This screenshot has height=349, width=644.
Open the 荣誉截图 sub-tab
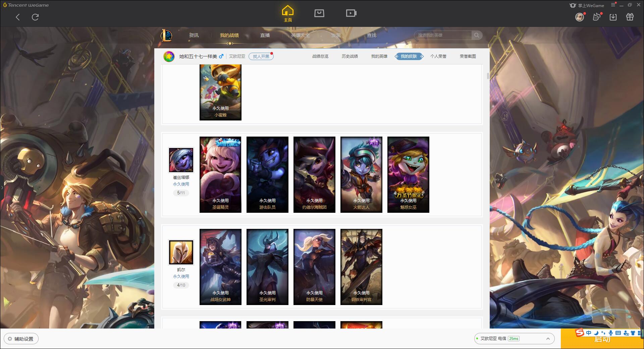pos(468,56)
